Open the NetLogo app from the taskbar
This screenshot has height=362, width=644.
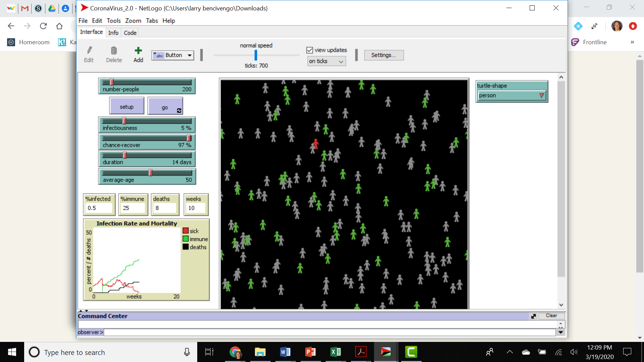point(385,352)
